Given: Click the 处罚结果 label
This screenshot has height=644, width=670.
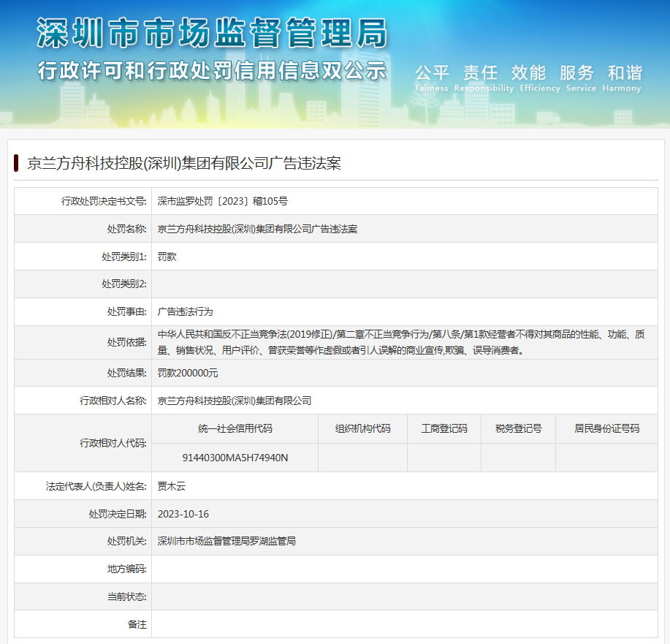Looking at the screenshot, I should pyautogui.click(x=127, y=373).
